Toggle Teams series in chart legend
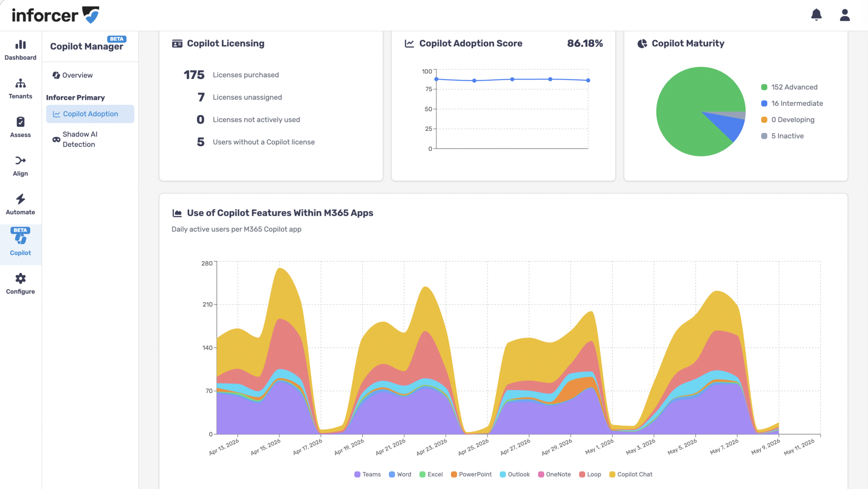868x489 pixels. tap(368, 474)
